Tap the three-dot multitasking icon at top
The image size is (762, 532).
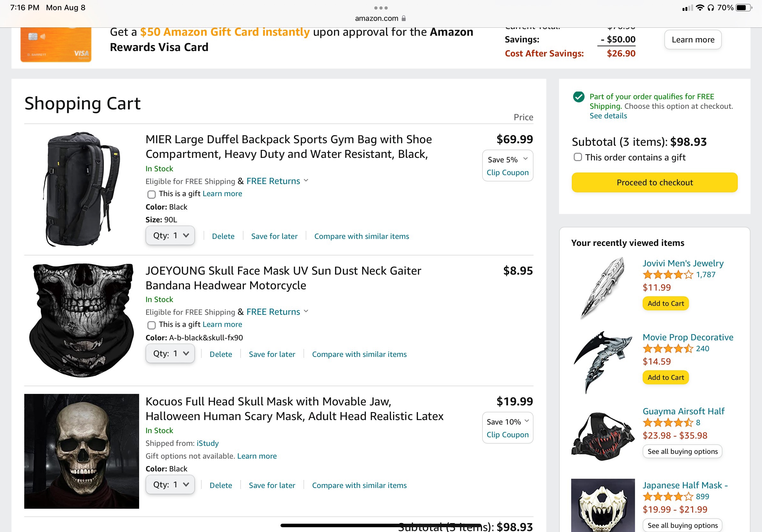point(381,8)
